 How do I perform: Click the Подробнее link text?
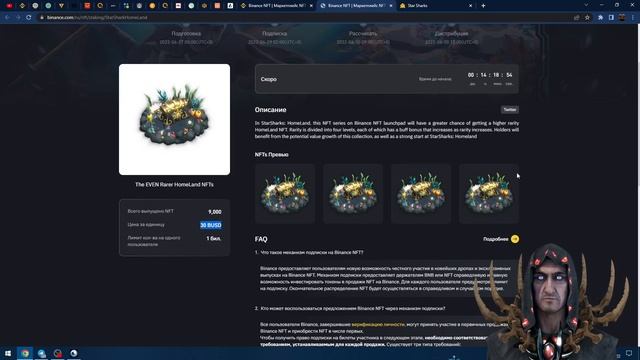496,239
